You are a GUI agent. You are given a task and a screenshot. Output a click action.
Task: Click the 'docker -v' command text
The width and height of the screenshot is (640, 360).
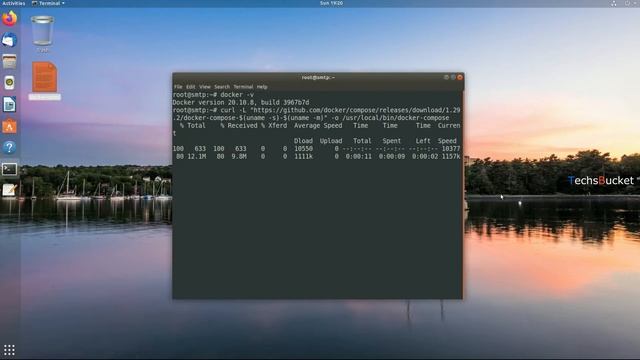(237, 95)
